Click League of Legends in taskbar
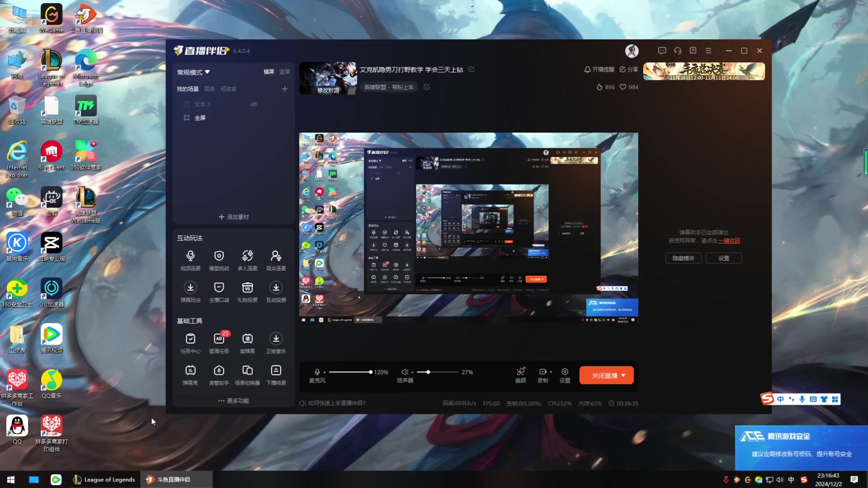Screen dimensions: 868x488 point(105,479)
